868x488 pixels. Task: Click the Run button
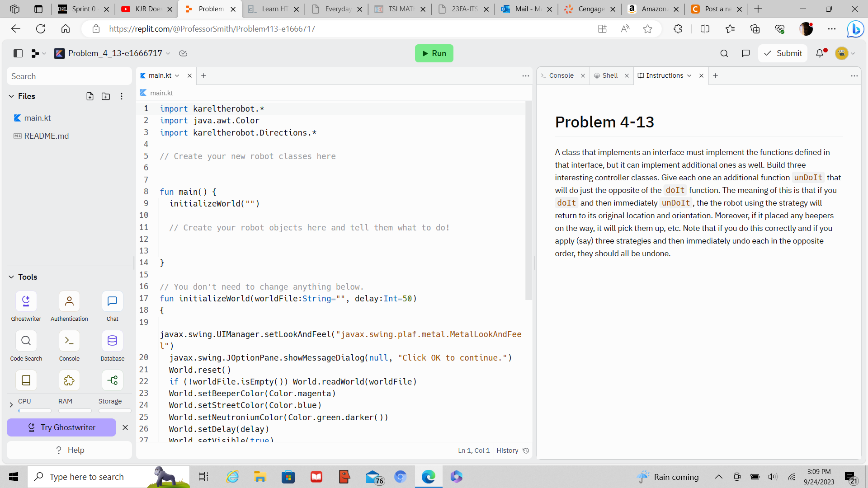(434, 53)
